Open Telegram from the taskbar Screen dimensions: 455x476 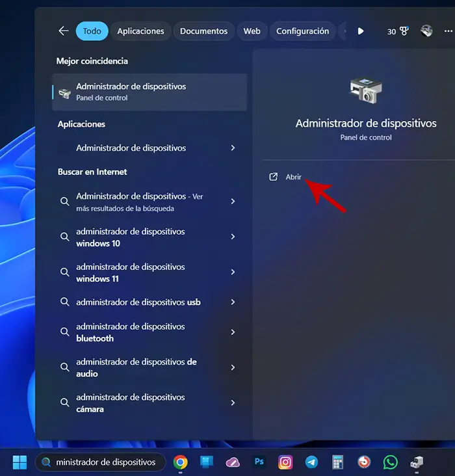pos(312,462)
